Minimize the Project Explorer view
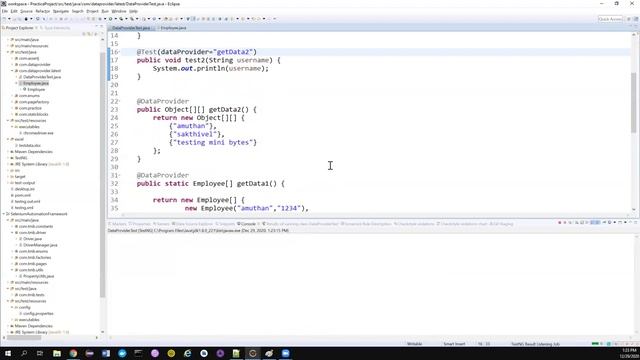Screen dimensions: 640x360 [97, 27]
